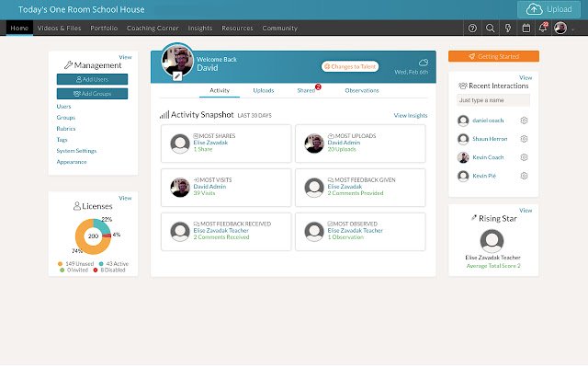Click David Admin photo in Most Uploads
The image size is (588, 368).
coord(314,144)
